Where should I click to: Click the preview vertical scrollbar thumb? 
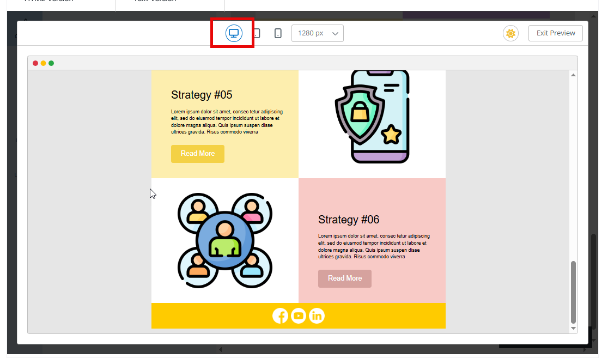click(x=573, y=292)
